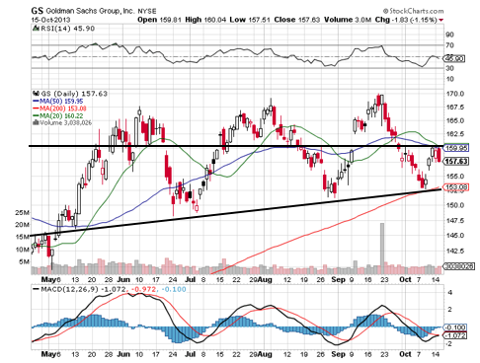Viewport: 480px width, 363px height.
Task: Click the red down arrow after Chg
Action: [x=441, y=20]
